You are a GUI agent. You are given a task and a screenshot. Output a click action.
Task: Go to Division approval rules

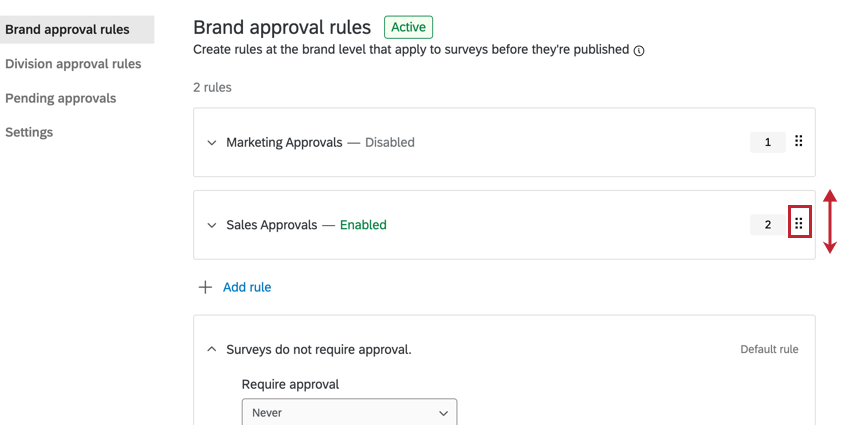[x=73, y=64]
